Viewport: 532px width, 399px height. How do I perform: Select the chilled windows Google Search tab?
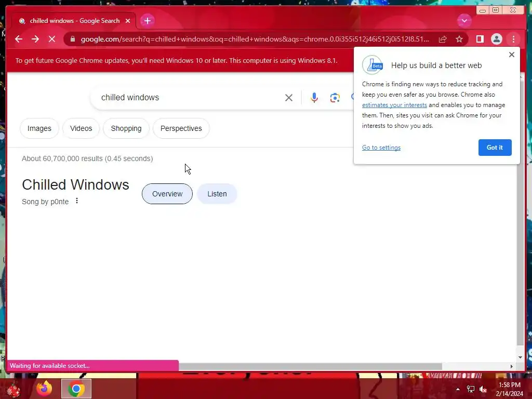(x=74, y=21)
